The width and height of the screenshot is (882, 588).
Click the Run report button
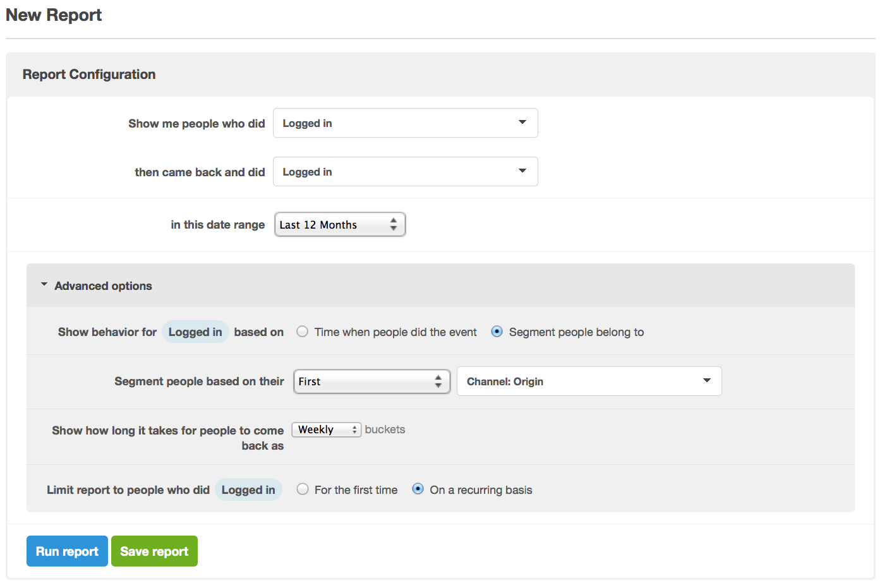[67, 551]
